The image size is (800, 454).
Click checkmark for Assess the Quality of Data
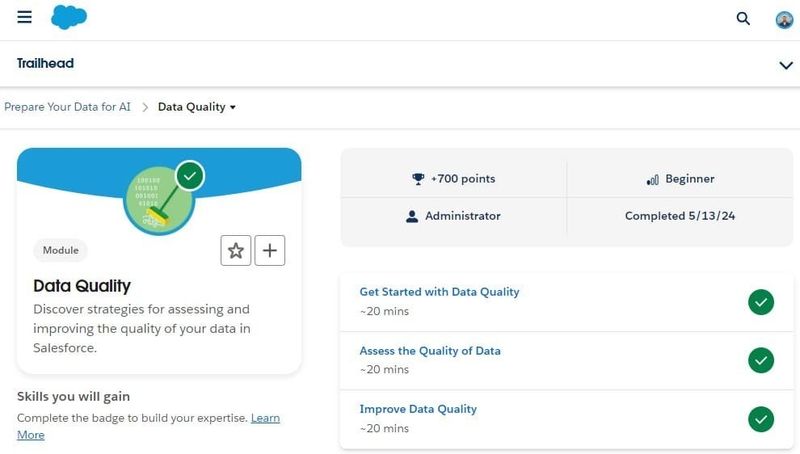[x=761, y=361]
